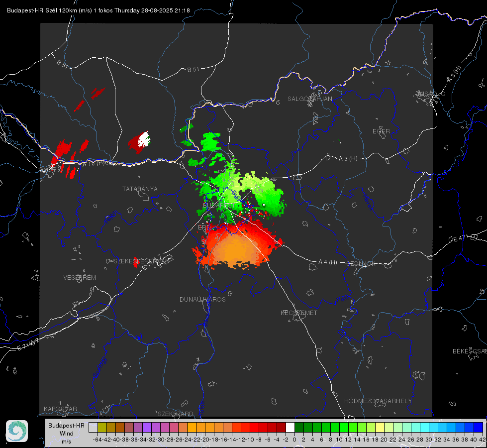Select the BÉKÉSCSABA city label
The height and width of the screenshot is (448, 487).
(x=469, y=351)
